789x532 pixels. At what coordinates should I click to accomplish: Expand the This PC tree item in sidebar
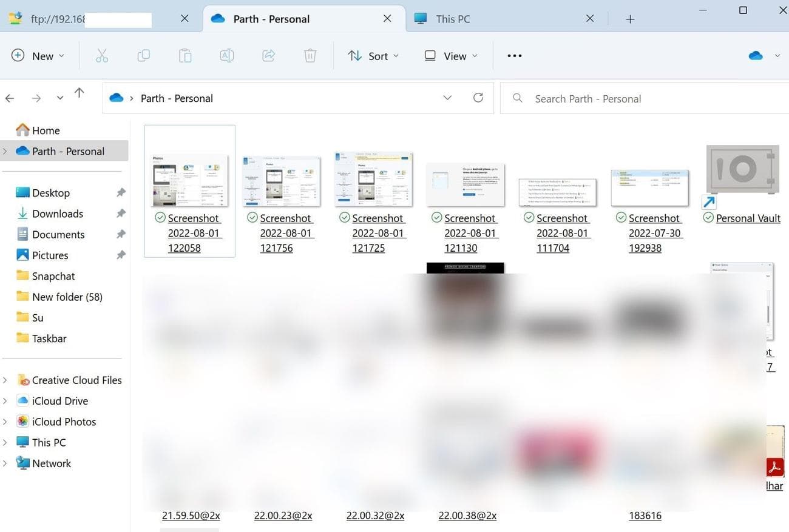pyautogui.click(x=5, y=442)
